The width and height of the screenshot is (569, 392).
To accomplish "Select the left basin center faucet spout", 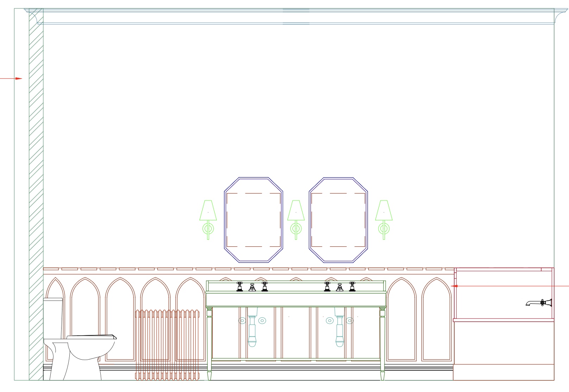I will 252,287.
